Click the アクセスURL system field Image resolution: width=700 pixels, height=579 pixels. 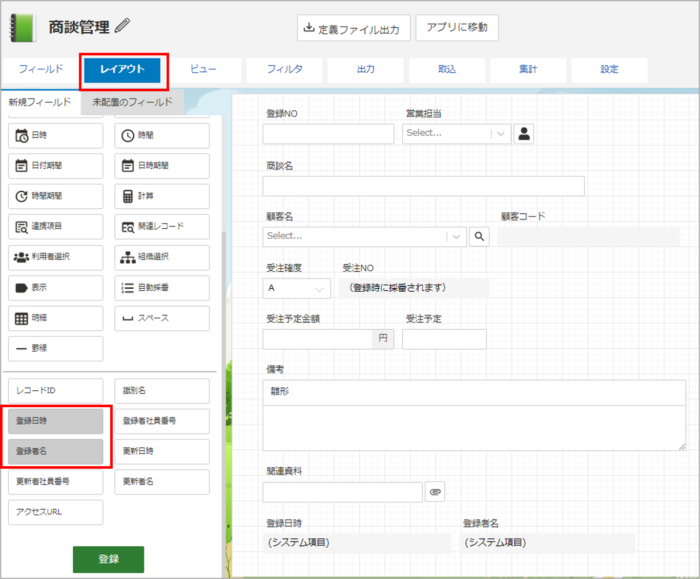[55, 512]
